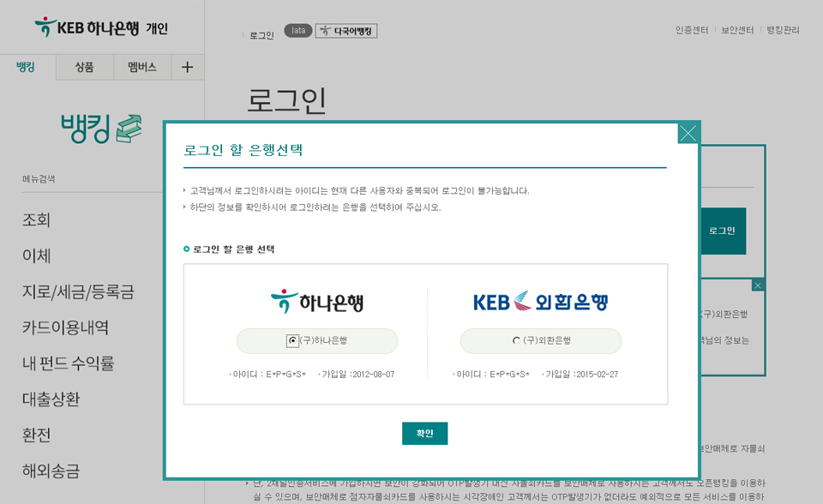
Task: Open the 환전 menu
Action: pyautogui.click(x=36, y=435)
